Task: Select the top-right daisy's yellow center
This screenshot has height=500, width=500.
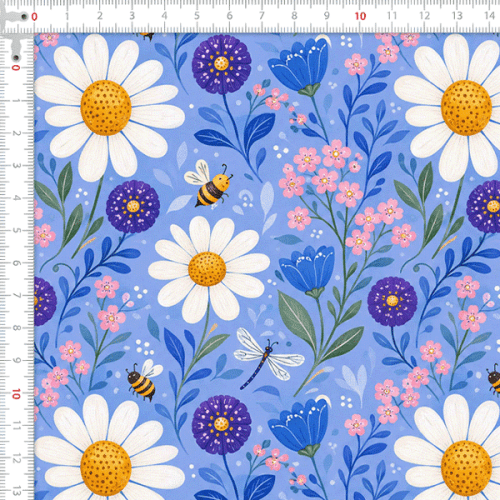Action: tap(466, 108)
